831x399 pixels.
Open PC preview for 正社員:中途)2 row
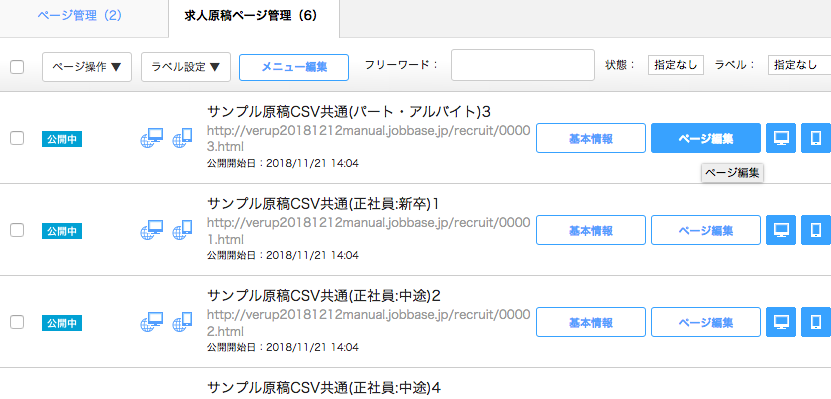pos(781,322)
